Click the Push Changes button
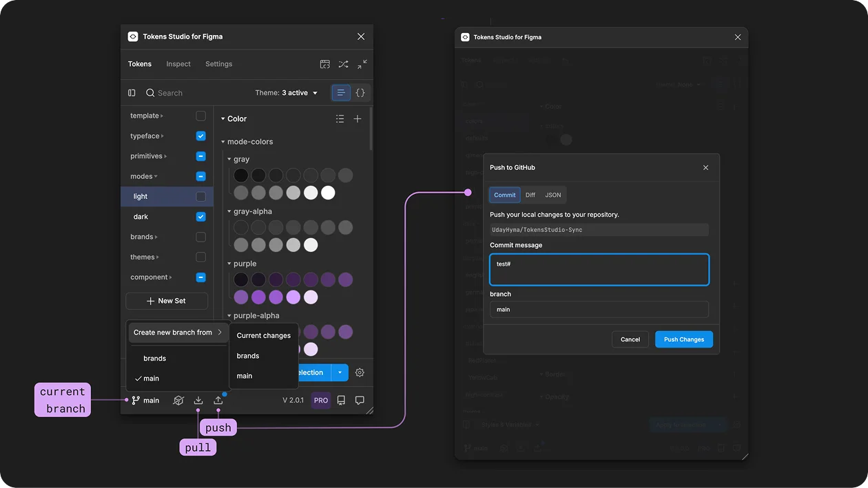 pyautogui.click(x=683, y=339)
